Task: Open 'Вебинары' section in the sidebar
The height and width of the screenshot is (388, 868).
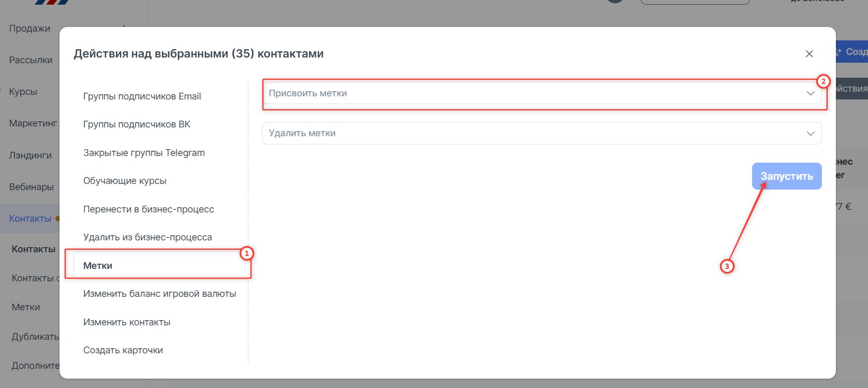Action: click(31, 187)
